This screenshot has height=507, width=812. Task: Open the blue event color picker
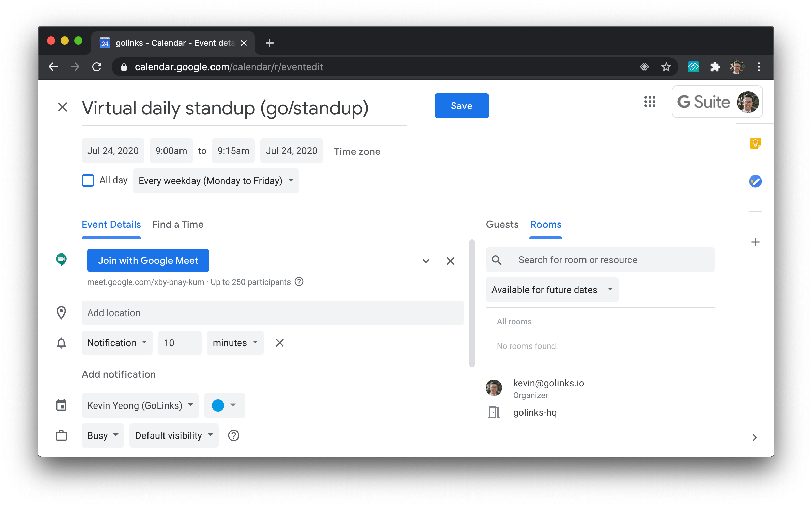pyautogui.click(x=224, y=405)
